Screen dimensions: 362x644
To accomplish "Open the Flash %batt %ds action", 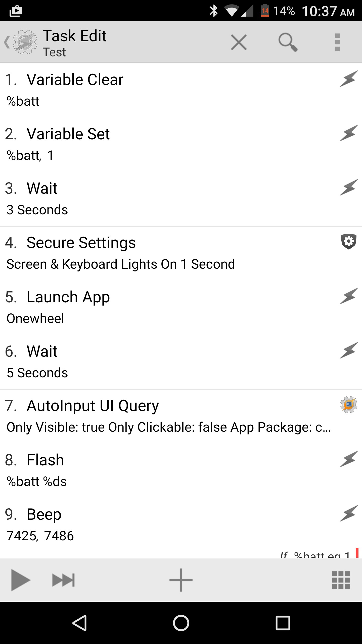I will [151, 471].
